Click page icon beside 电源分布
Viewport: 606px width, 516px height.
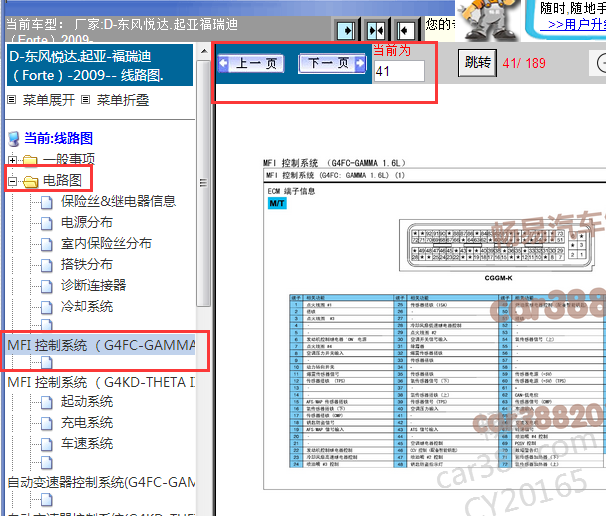point(47,223)
